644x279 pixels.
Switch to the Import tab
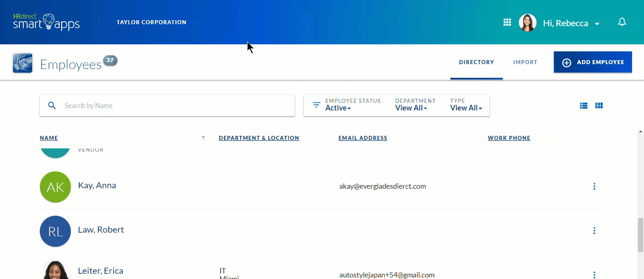click(x=525, y=62)
